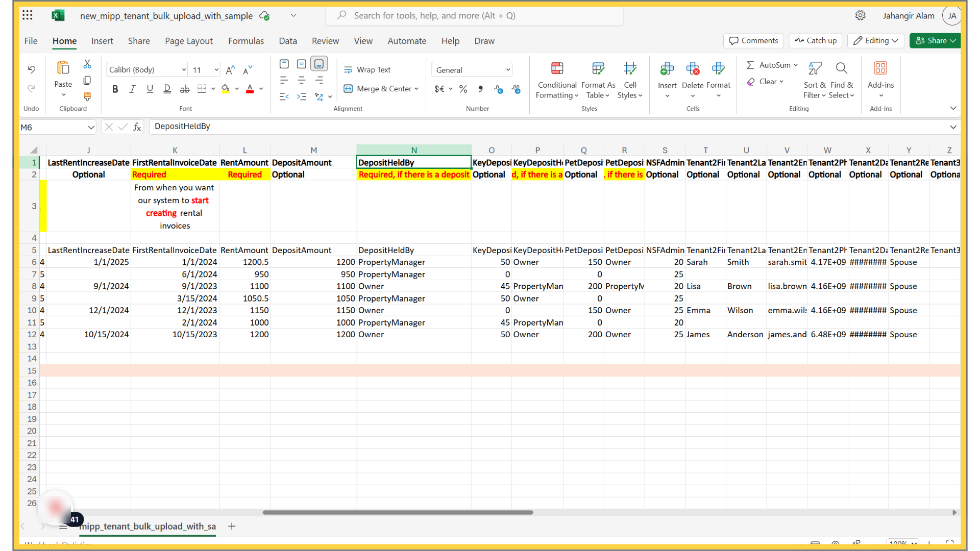Screen dimensions: 980x551
Task: Toggle Bold formatting
Action: 115,89
